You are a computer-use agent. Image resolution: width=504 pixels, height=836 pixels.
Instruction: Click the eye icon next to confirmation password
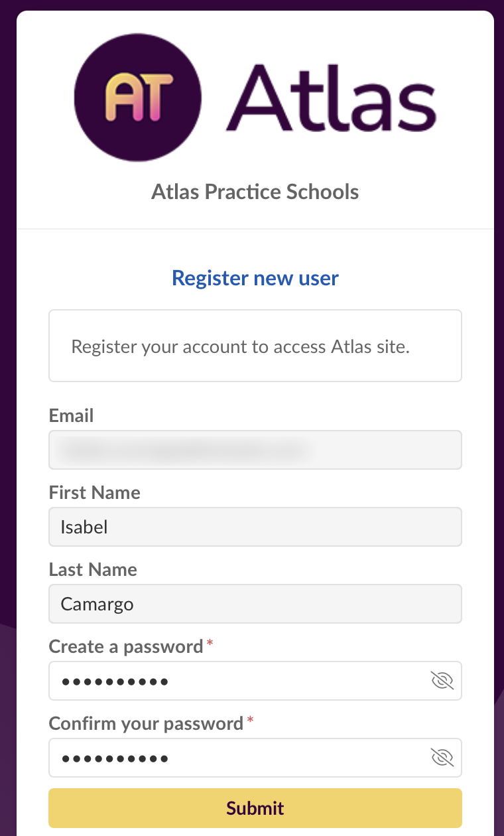tap(442, 758)
